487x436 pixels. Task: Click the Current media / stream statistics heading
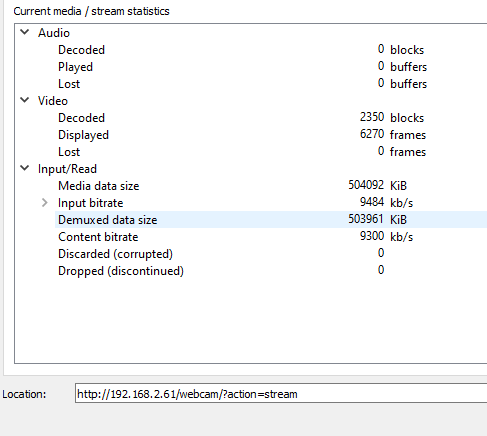tap(91, 11)
